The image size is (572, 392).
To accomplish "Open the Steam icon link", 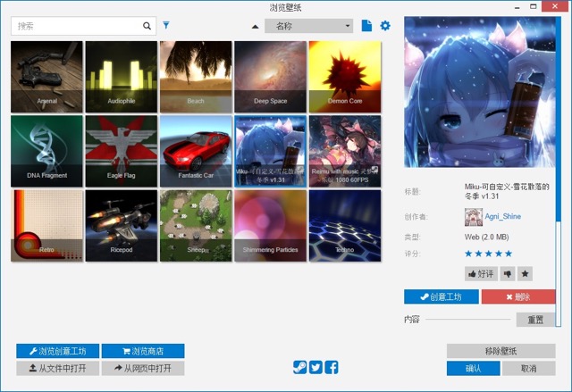I will coord(300,367).
